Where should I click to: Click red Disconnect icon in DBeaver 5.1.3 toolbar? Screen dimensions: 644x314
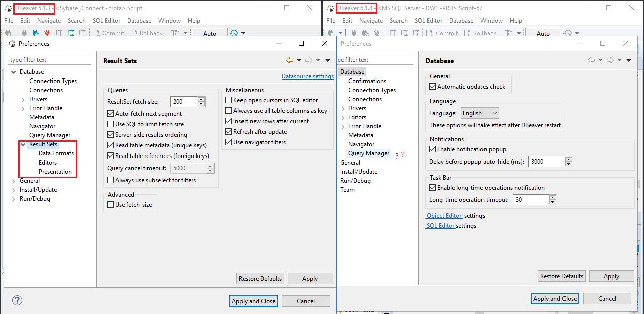[x=47, y=33]
